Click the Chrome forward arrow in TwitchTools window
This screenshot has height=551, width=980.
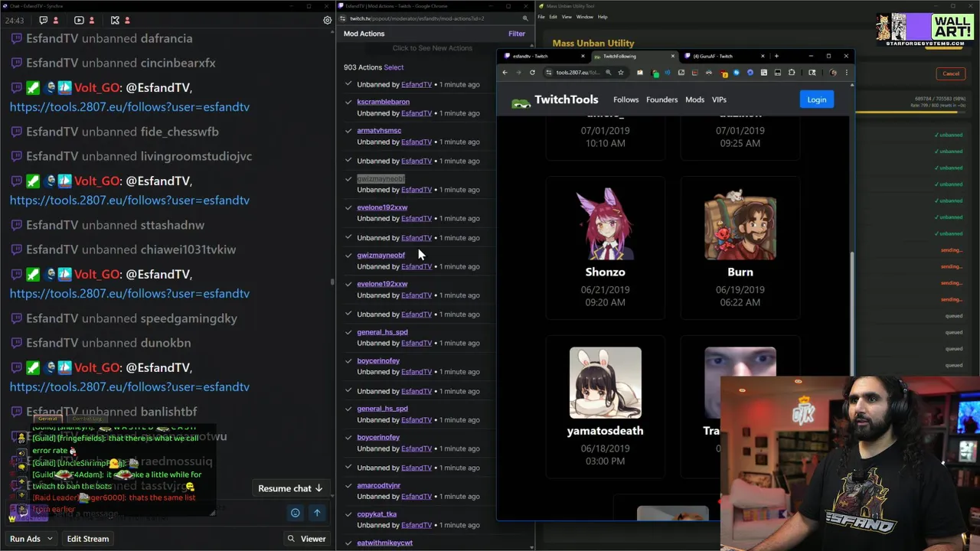(518, 73)
